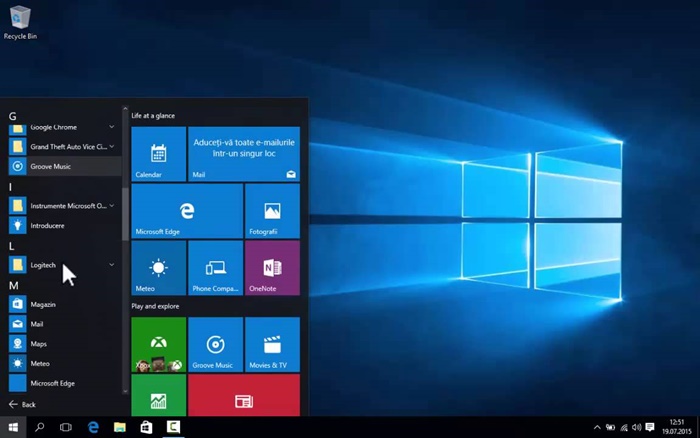The height and width of the screenshot is (438, 700).
Task: Open Mail in the app list
Action: pyautogui.click(x=64, y=324)
